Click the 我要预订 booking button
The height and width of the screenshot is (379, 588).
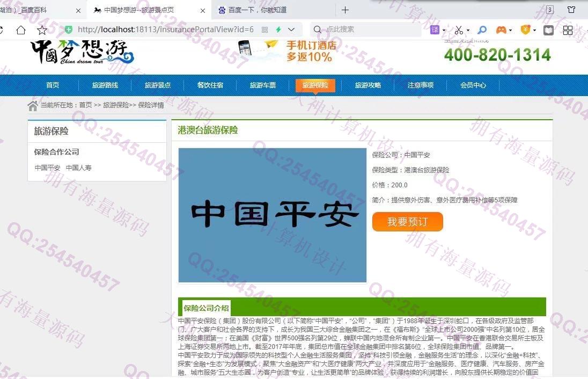pos(408,222)
